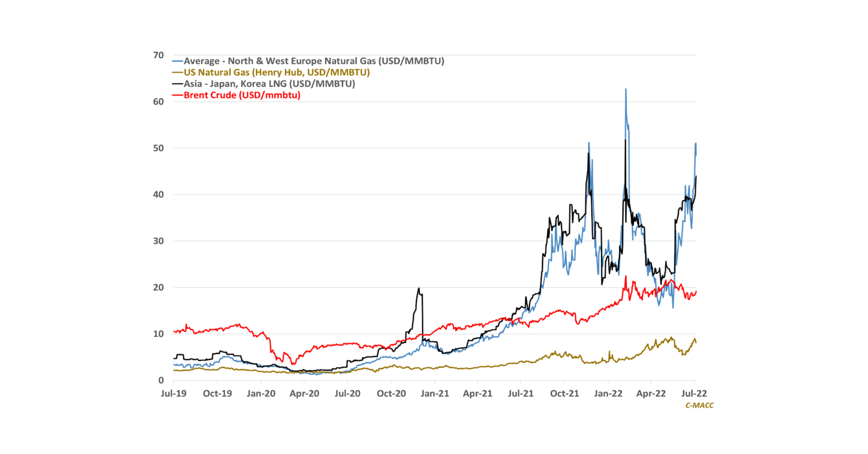Click the Oct-21 x-axis label
The image size is (868, 454).
click(564, 393)
